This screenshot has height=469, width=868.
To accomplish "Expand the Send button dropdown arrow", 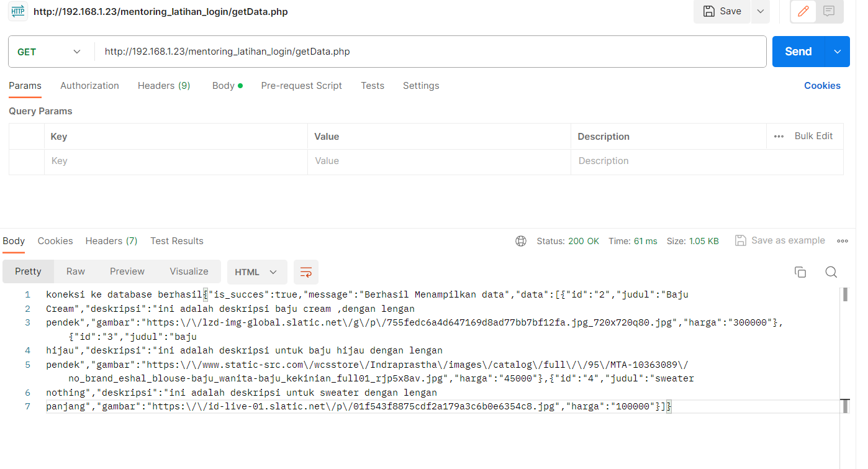I will click(x=836, y=52).
